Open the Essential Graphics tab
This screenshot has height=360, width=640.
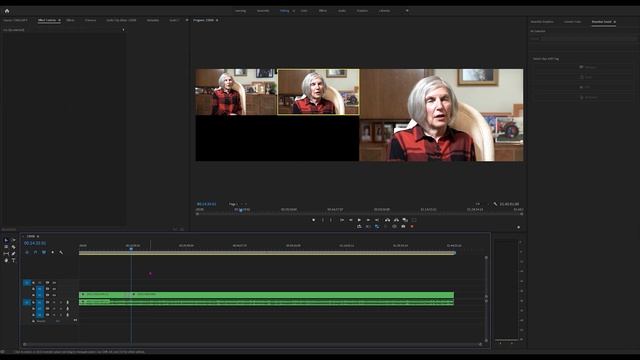coord(542,22)
